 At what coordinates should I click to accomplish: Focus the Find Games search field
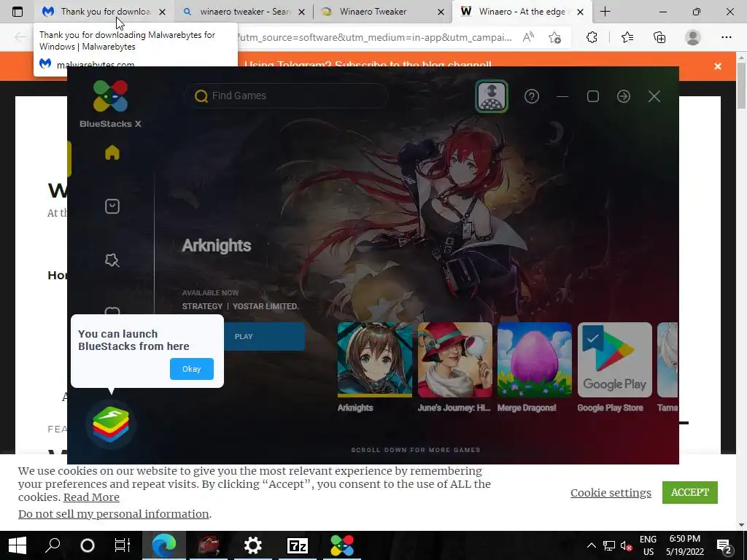[286, 96]
